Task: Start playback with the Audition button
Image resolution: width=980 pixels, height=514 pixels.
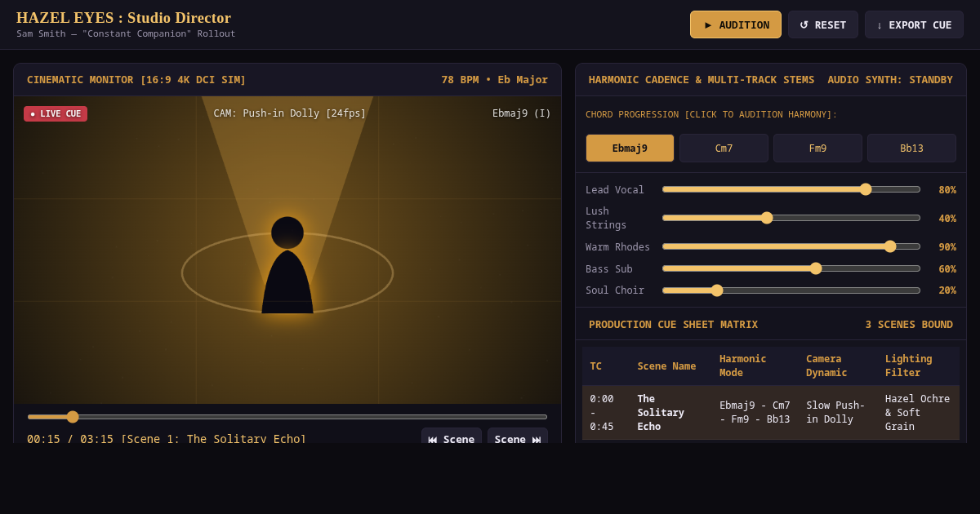Action: click(x=735, y=24)
